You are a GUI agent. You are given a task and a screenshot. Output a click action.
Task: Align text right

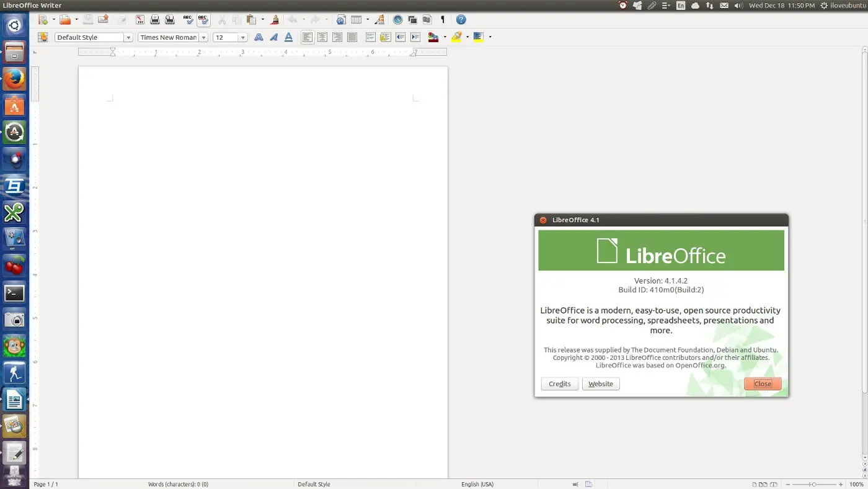[337, 37]
